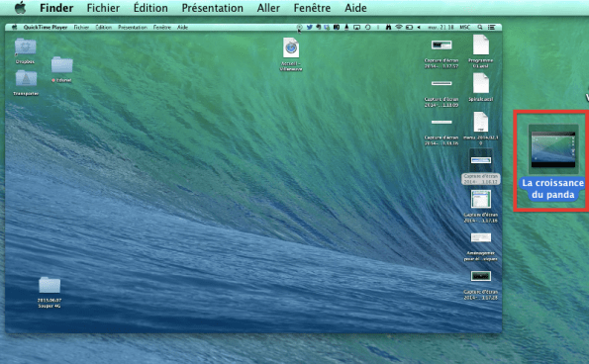589x364 pixels.
Task: Open the Notification Center list icon
Action: pos(491,27)
